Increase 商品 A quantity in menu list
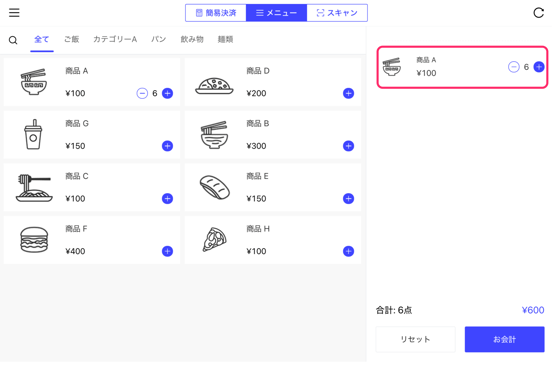Screen dimensions: 552x366 (x=167, y=93)
